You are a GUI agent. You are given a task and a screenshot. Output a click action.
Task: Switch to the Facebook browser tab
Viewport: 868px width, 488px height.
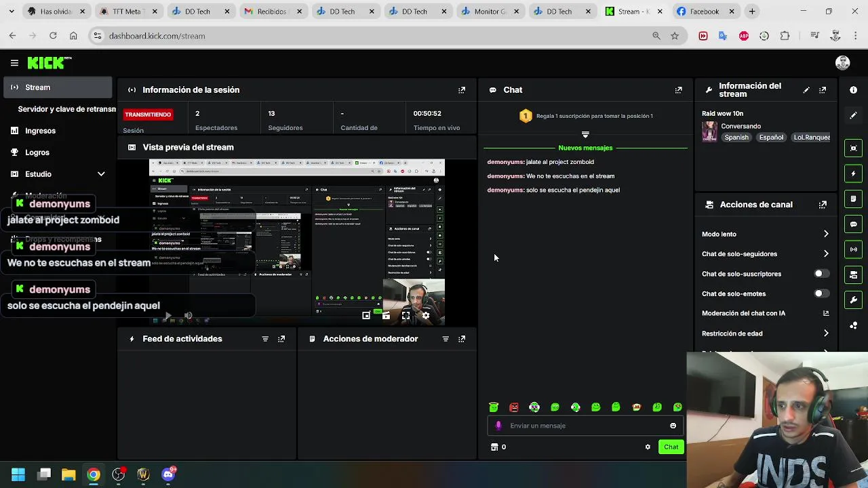705,12
